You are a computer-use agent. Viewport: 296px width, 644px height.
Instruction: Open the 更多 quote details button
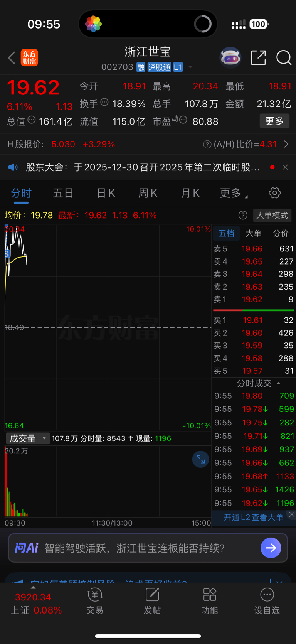point(274,121)
